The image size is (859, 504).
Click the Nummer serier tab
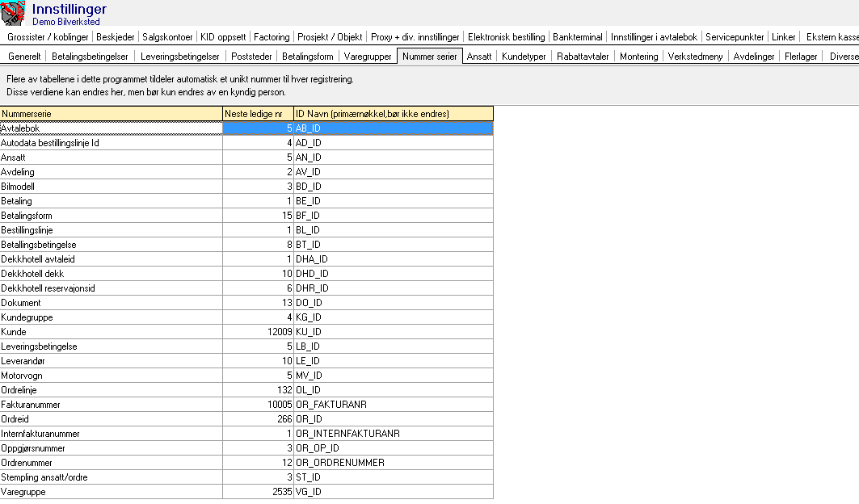pyautogui.click(x=430, y=57)
